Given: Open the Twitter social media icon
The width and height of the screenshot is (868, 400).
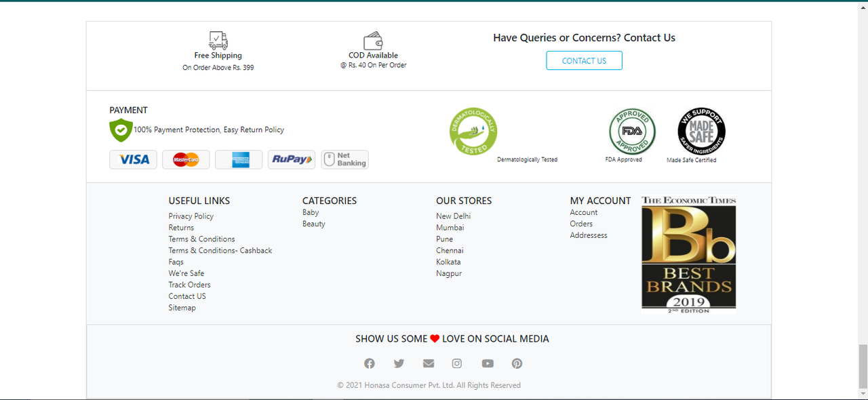Looking at the screenshot, I should click(399, 363).
